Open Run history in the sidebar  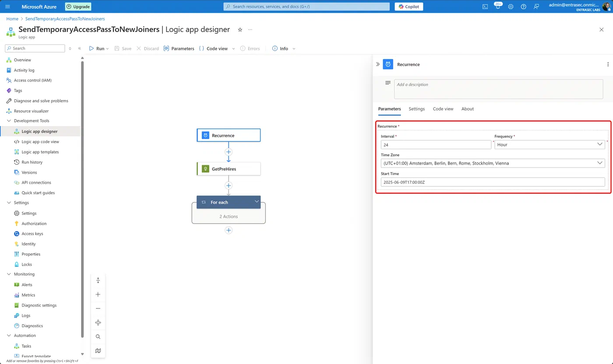click(32, 162)
